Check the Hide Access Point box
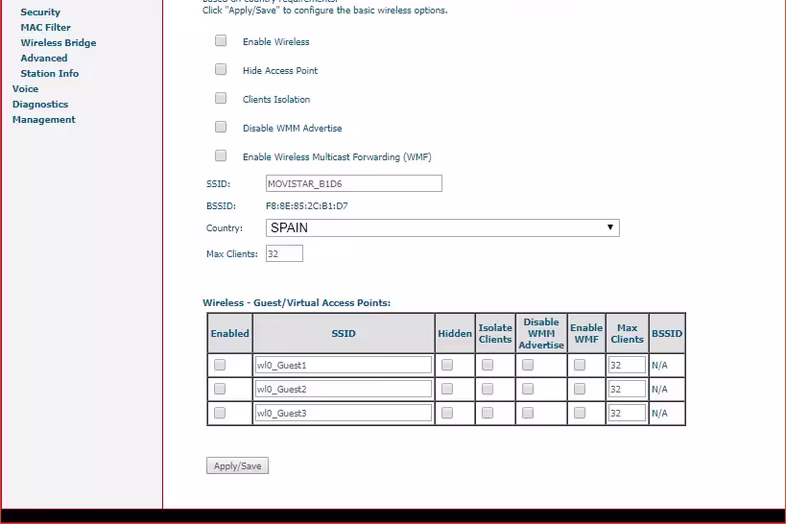 [x=221, y=69]
